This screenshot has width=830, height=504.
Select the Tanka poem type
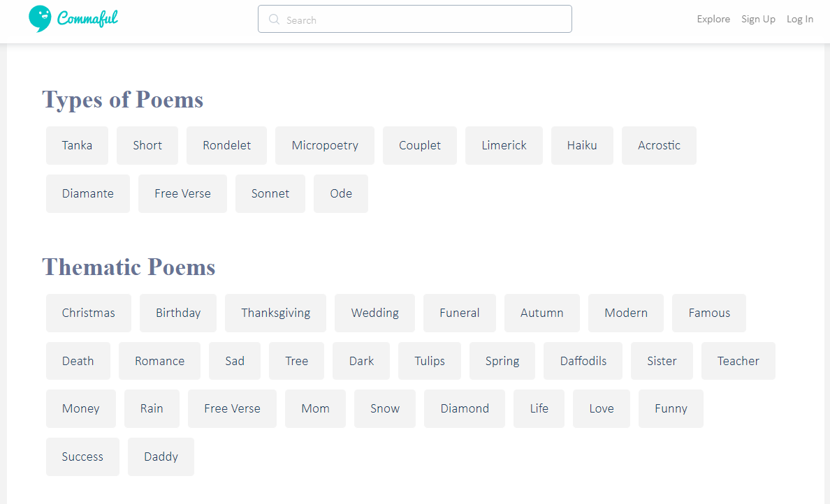(x=77, y=145)
